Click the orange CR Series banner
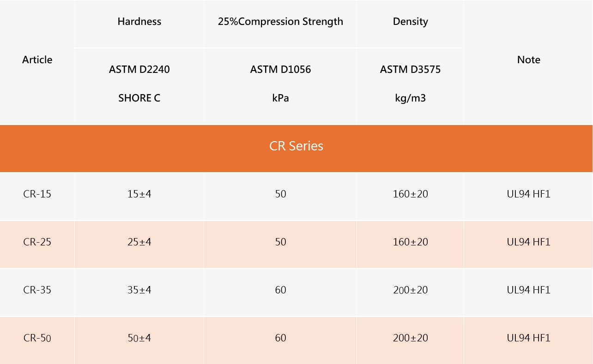 pyautogui.click(x=296, y=146)
